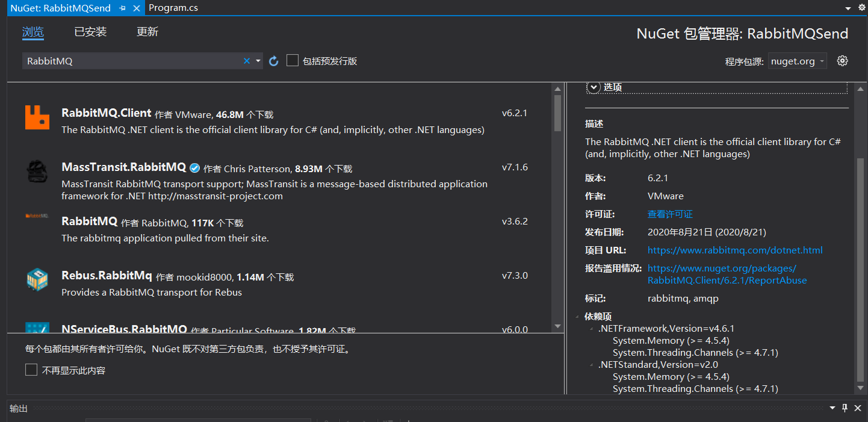Open Output panel window position menu
868x422 pixels.
(x=832, y=408)
